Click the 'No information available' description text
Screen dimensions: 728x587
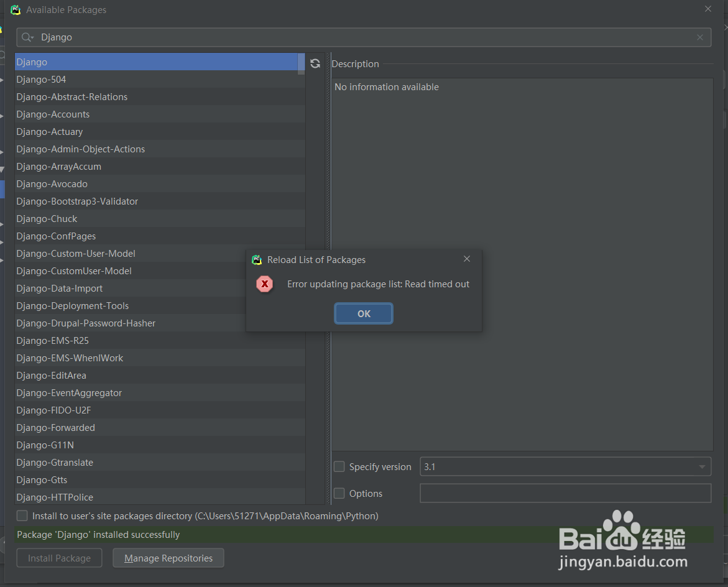(x=386, y=87)
